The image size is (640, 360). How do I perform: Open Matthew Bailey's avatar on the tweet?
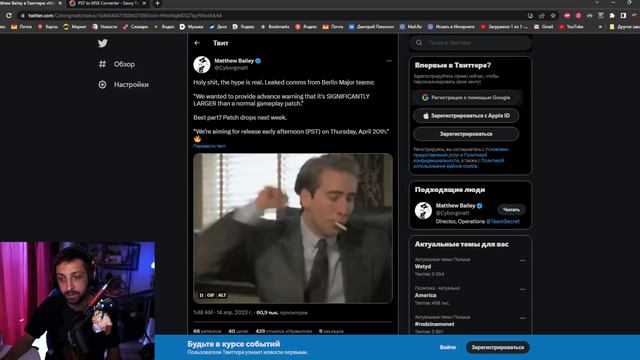202,64
